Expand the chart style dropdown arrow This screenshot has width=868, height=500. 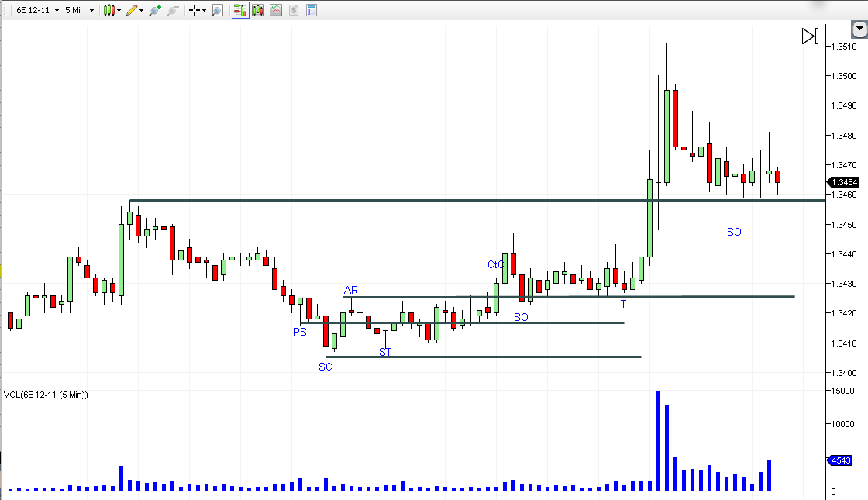[x=119, y=10]
